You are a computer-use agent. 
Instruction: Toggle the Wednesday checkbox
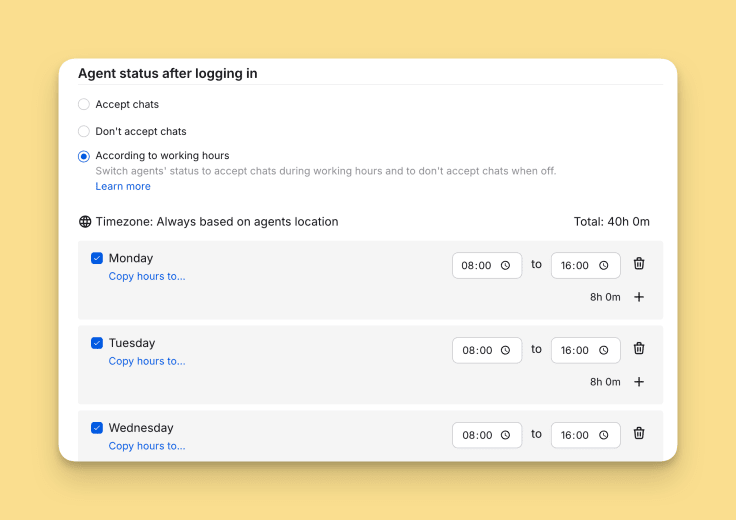click(x=97, y=428)
